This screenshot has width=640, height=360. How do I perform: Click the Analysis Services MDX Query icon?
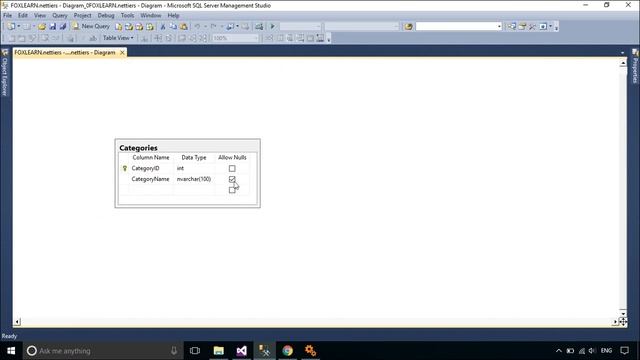[x=129, y=27]
